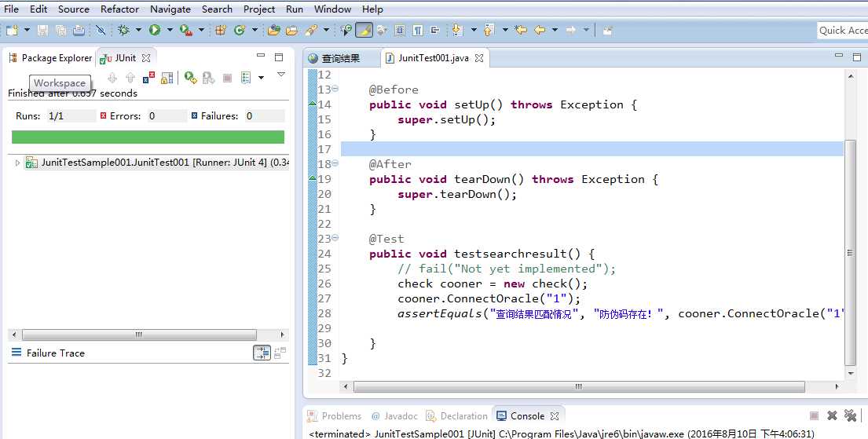The width and height of the screenshot is (868, 439).
Task: Open the Navigate menu
Action: click(x=170, y=9)
